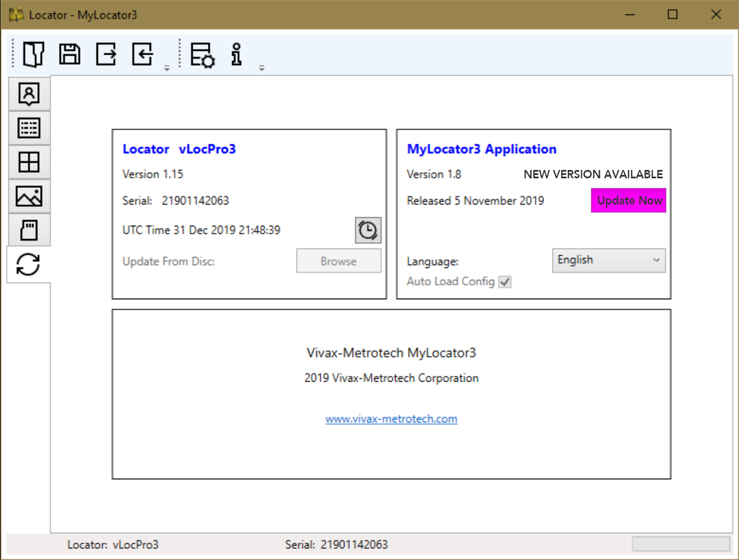The width and height of the screenshot is (739, 560).
Task: Switch to the list view sidebar tab
Action: 29,128
